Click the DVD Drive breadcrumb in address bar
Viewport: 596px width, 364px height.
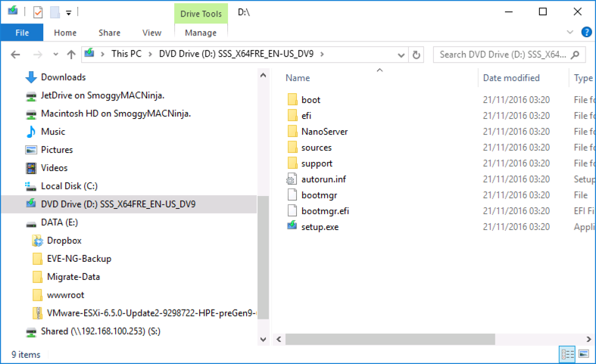click(x=236, y=54)
